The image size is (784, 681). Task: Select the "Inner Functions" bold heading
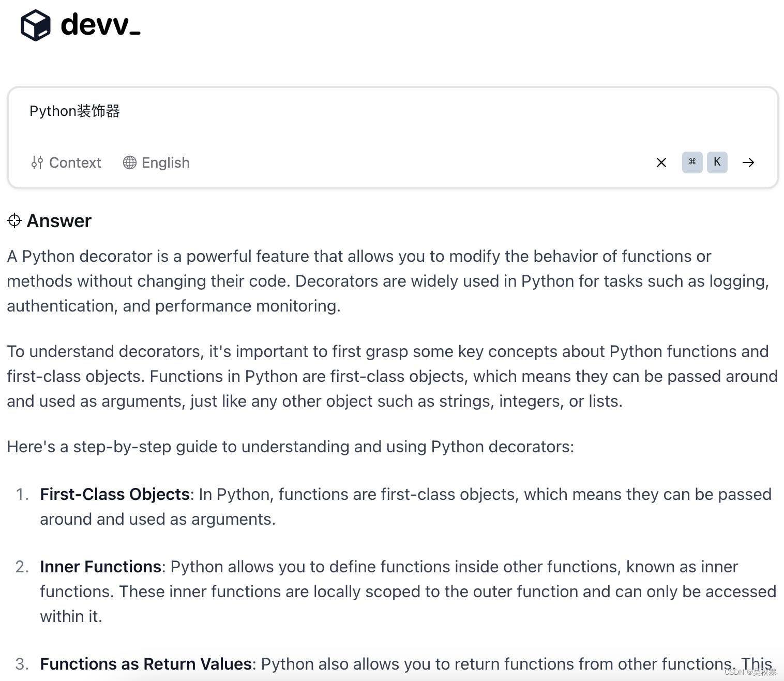[x=101, y=567]
